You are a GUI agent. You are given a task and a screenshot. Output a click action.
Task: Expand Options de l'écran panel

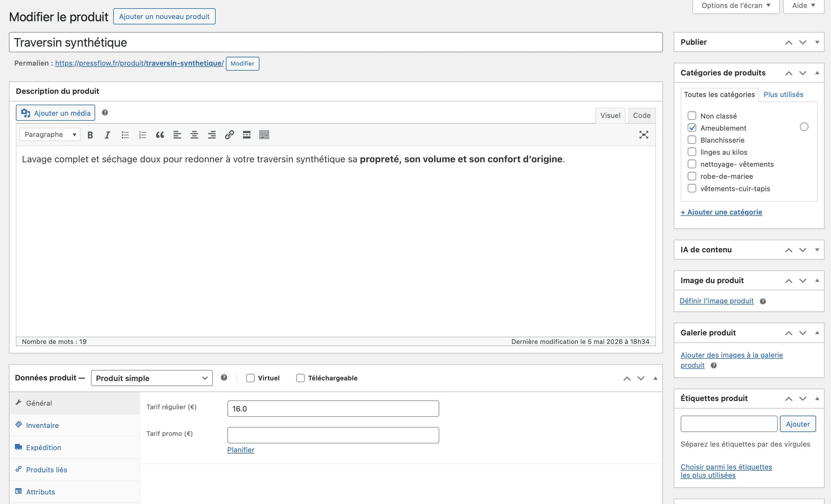[x=736, y=6]
